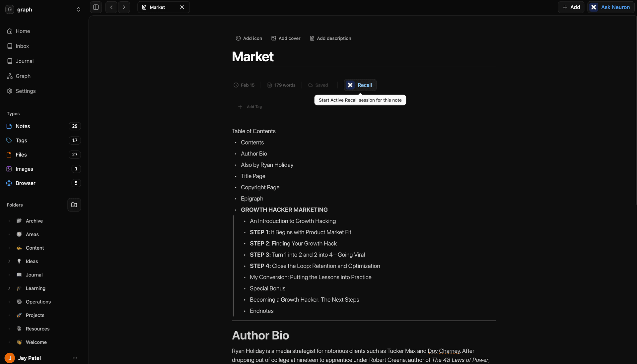Click the top Add button

pyautogui.click(x=571, y=7)
